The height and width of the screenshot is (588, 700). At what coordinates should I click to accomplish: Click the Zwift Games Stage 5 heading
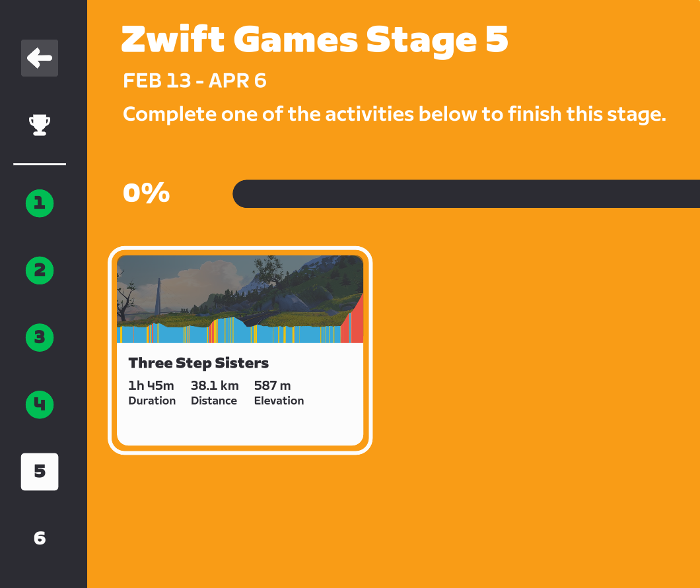314,40
